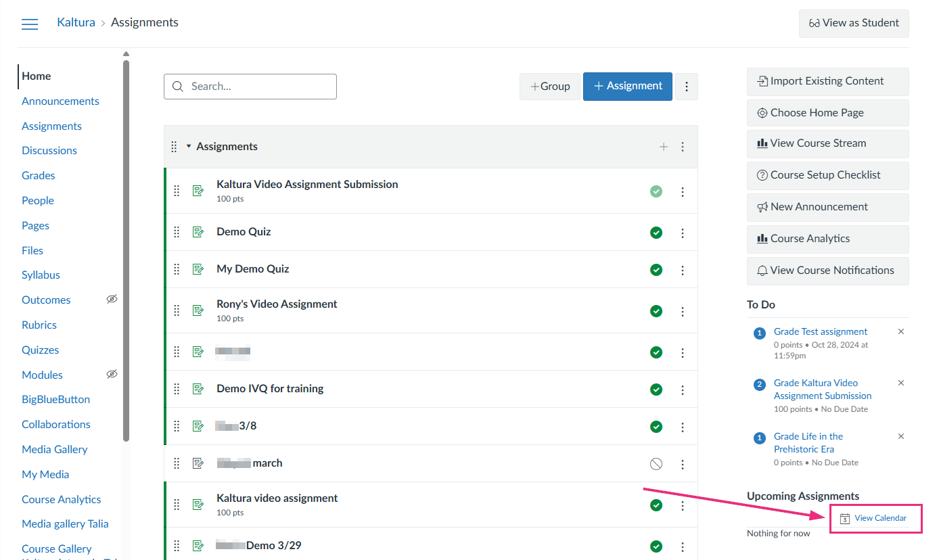Click drag handle of Assignments group header

174,147
